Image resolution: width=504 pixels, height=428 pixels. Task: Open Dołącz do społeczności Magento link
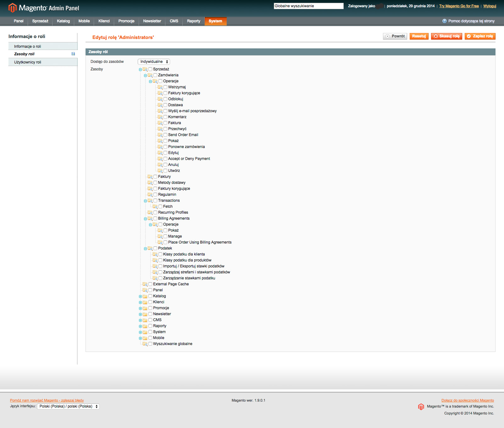pos(468,400)
